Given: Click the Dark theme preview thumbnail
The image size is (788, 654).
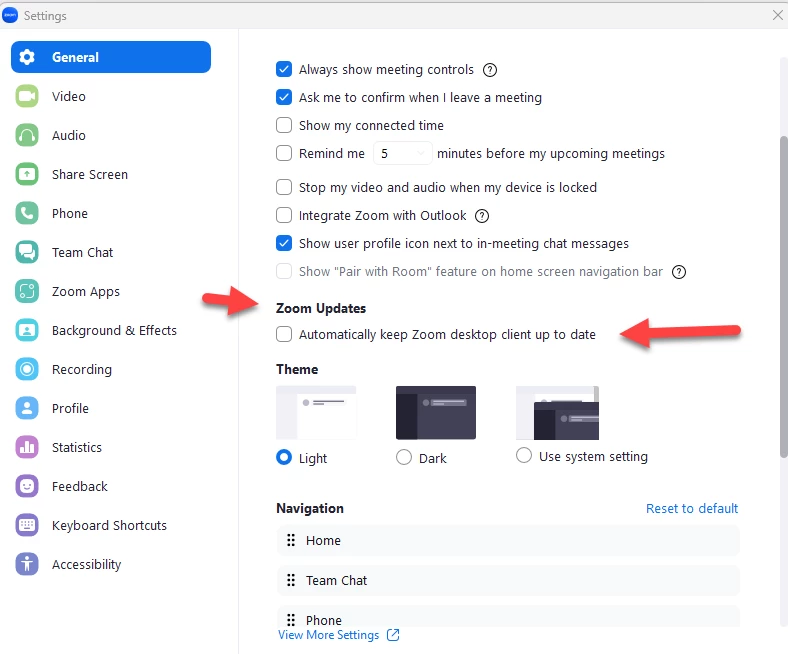Looking at the screenshot, I should (436, 413).
